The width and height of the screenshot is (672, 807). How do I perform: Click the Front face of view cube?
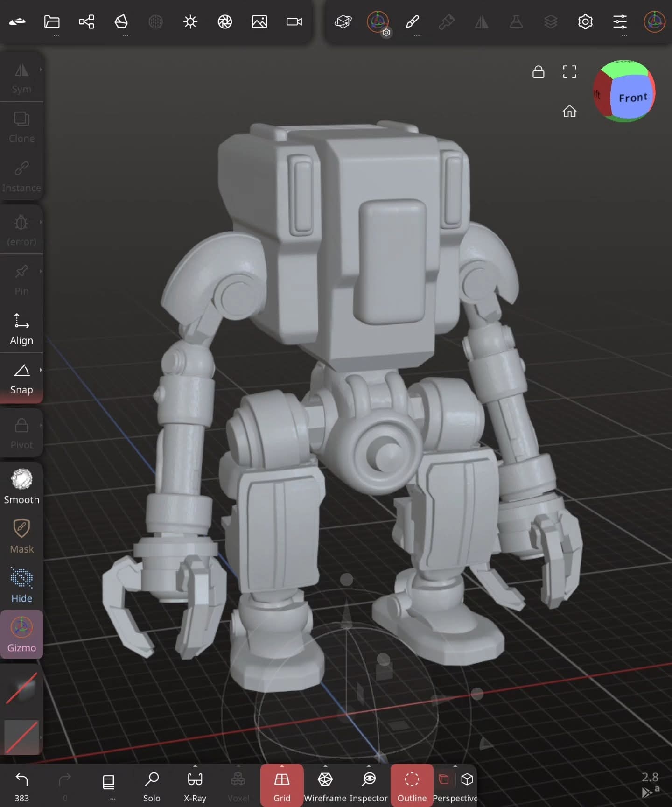click(632, 97)
